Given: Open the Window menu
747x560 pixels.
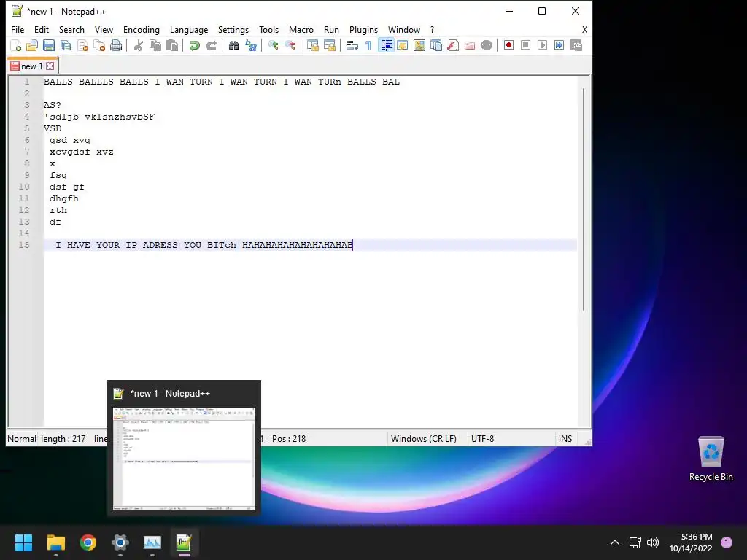Looking at the screenshot, I should pos(404,29).
